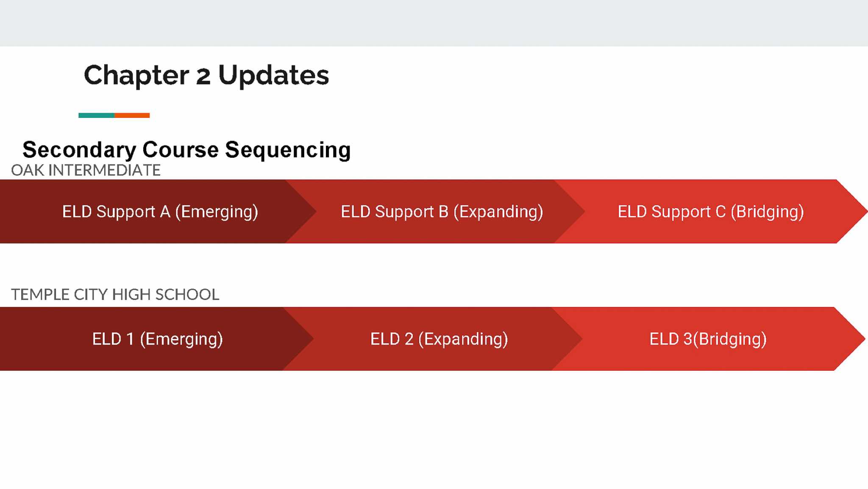This screenshot has height=489, width=868.
Task: Click the word "INTERMEDIATE" in the school label
Action: 104,170
